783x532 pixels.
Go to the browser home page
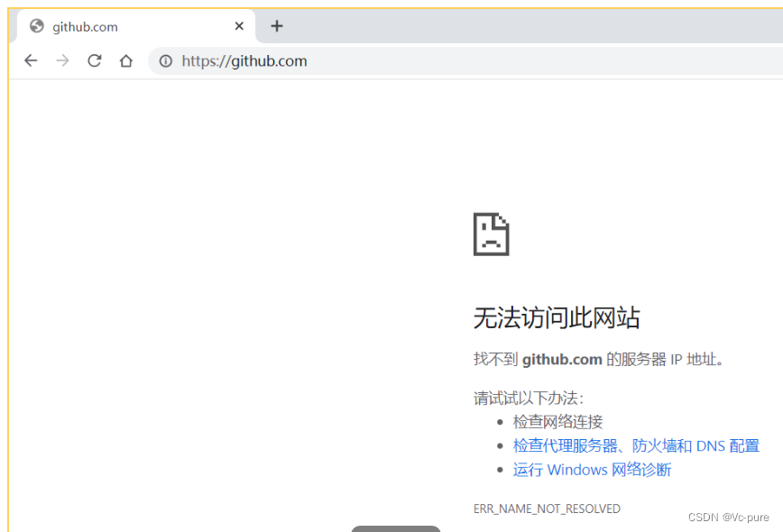tap(126, 61)
